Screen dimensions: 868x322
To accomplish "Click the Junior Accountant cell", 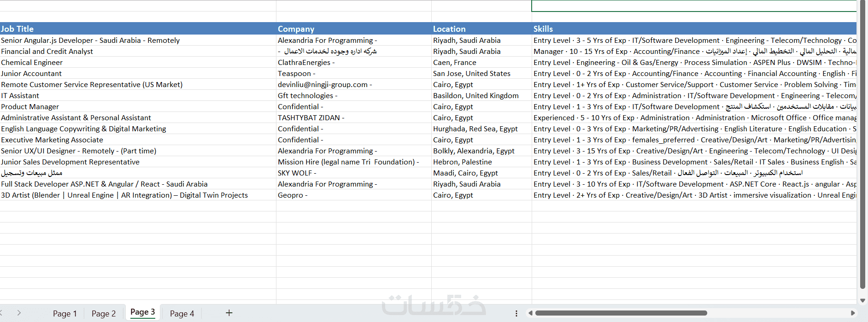I will [x=138, y=73].
